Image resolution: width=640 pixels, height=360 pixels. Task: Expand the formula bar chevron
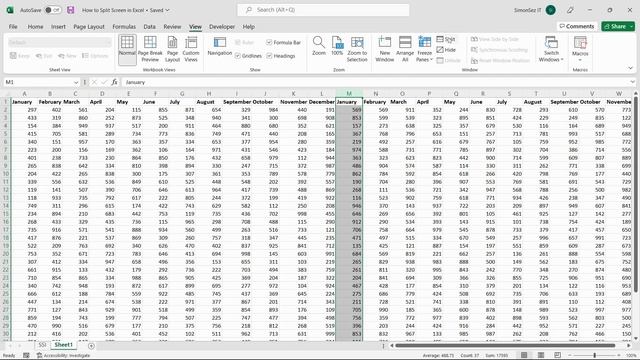click(633, 82)
